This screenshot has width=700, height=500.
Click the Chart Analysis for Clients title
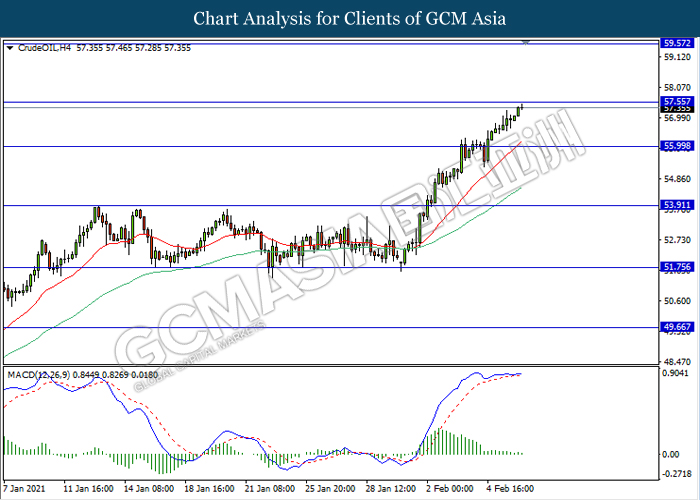point(350,19)
